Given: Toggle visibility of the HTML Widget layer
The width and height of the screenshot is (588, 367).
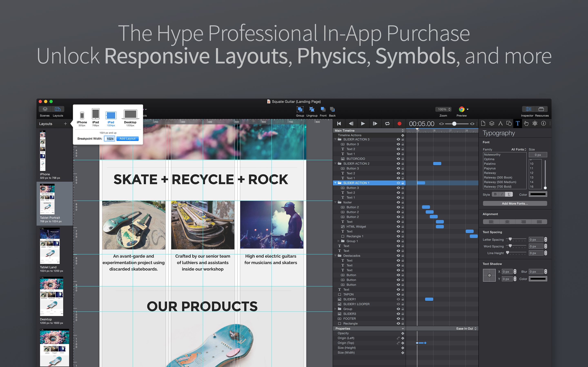Looking at the screenshot, I should click(398, 227).
